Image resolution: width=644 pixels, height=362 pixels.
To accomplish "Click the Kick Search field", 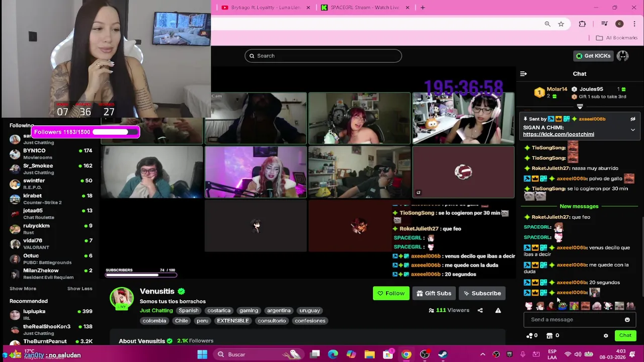I will pyautogui.click(x=323, y=56).
